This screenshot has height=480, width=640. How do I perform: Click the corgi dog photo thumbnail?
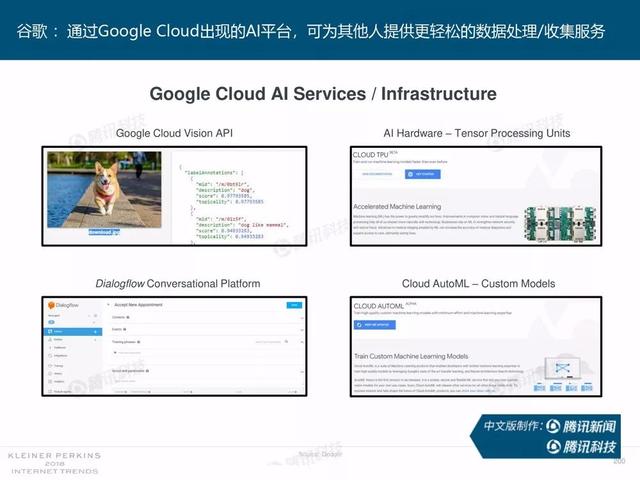click(x=104, y=190)
